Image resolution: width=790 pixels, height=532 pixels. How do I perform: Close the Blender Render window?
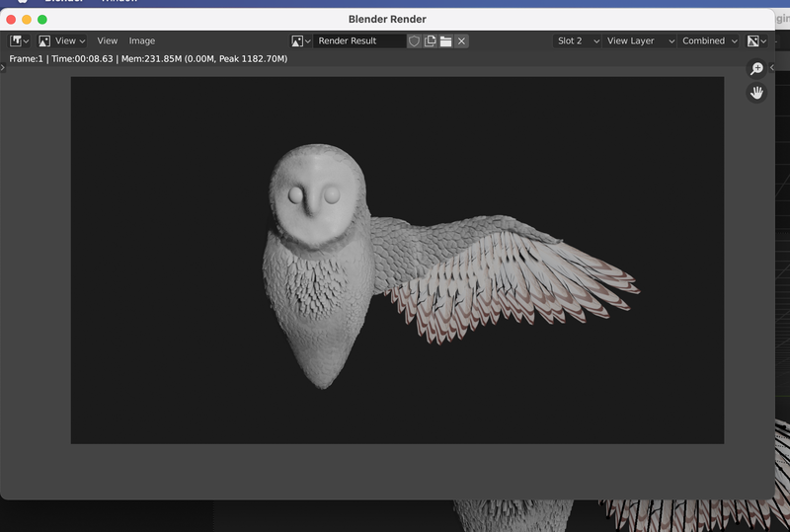(11, 19)
